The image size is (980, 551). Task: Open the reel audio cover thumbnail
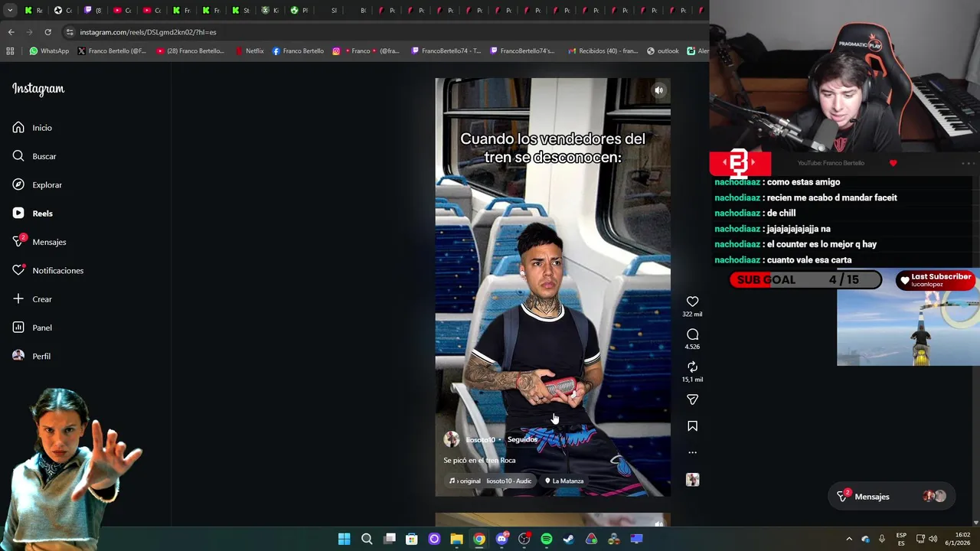[692, 480]
